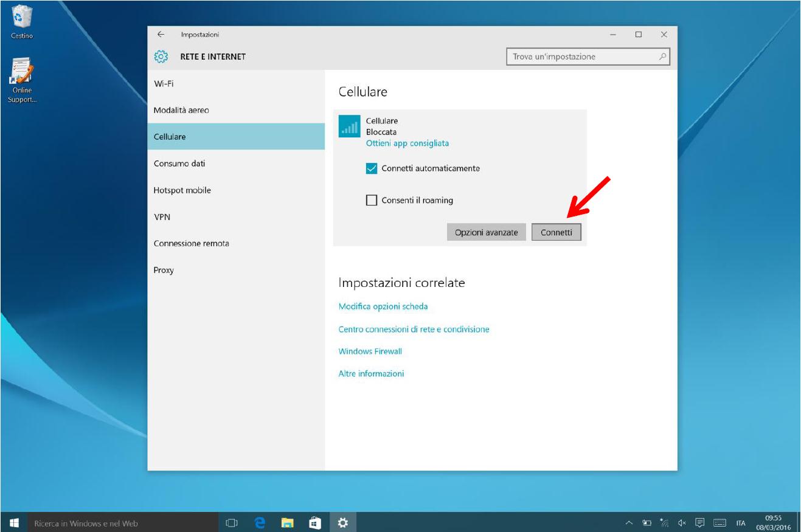
Task: Open Task View from the taskbar
Action: click(x=231, y=522)
